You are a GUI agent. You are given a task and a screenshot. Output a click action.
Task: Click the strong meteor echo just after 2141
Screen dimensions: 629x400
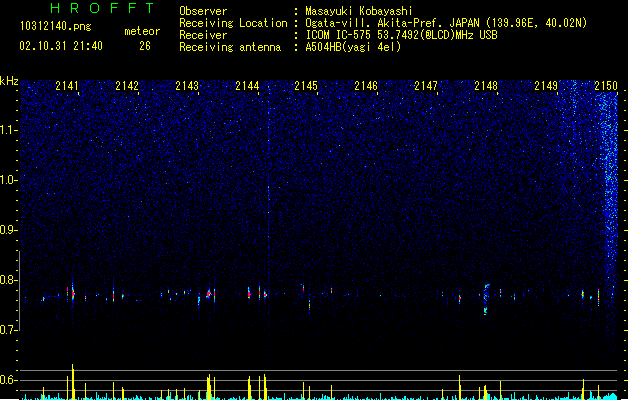pyautogui.click(x=73, y=292)
